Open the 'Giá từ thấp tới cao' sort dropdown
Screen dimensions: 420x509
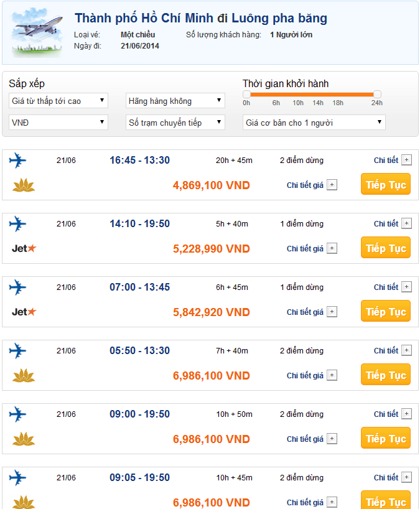(58, 101)
